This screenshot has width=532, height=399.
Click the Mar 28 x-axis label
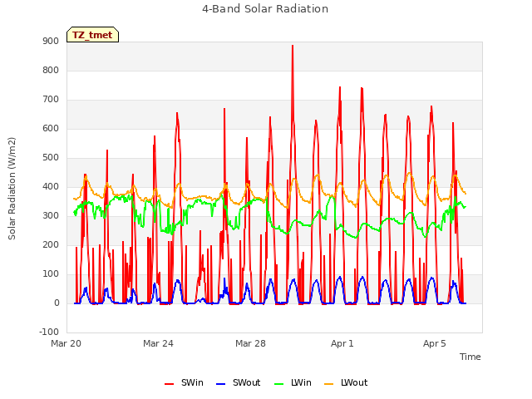click(250, 343)
